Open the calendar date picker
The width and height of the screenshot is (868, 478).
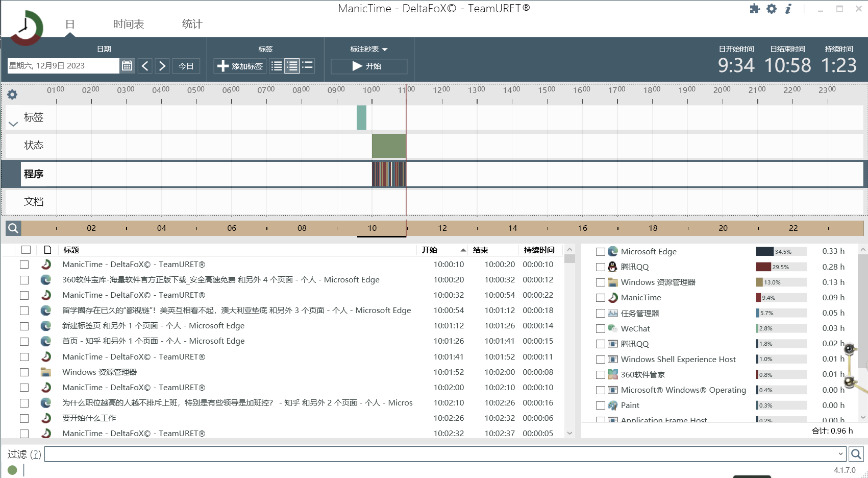click(x=127, y=66)
